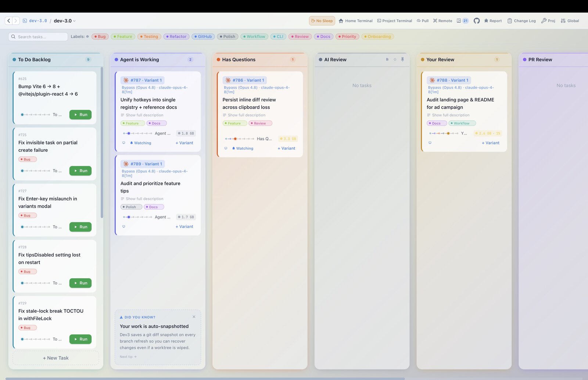Open the #789 Variant 1 badge
This screenshot has width=588, height=380.
click(143, 164)
